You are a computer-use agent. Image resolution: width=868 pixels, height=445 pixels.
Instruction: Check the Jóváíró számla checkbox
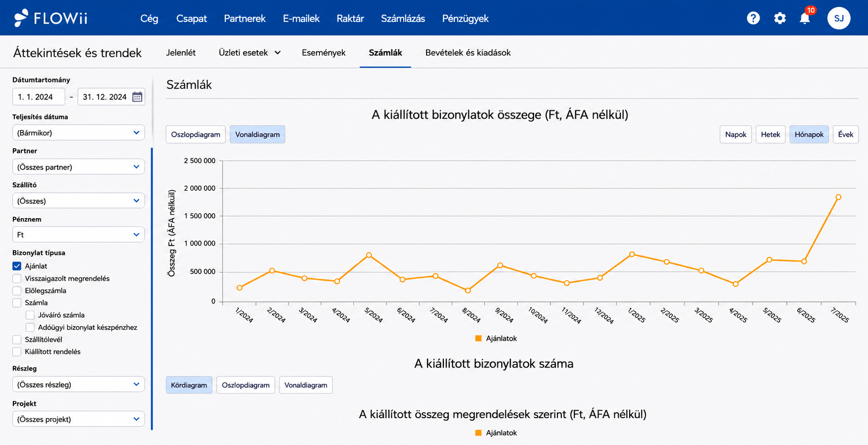point(30,315)
